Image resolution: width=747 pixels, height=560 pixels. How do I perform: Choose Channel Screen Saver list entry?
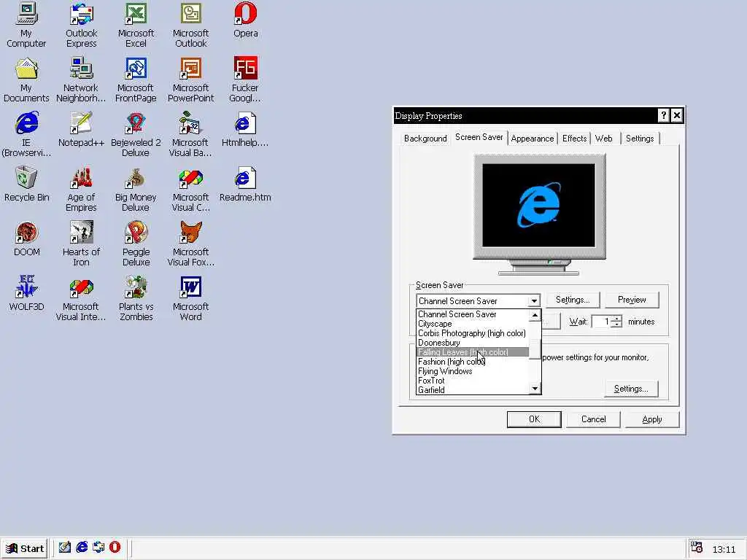tap(472, 314)
